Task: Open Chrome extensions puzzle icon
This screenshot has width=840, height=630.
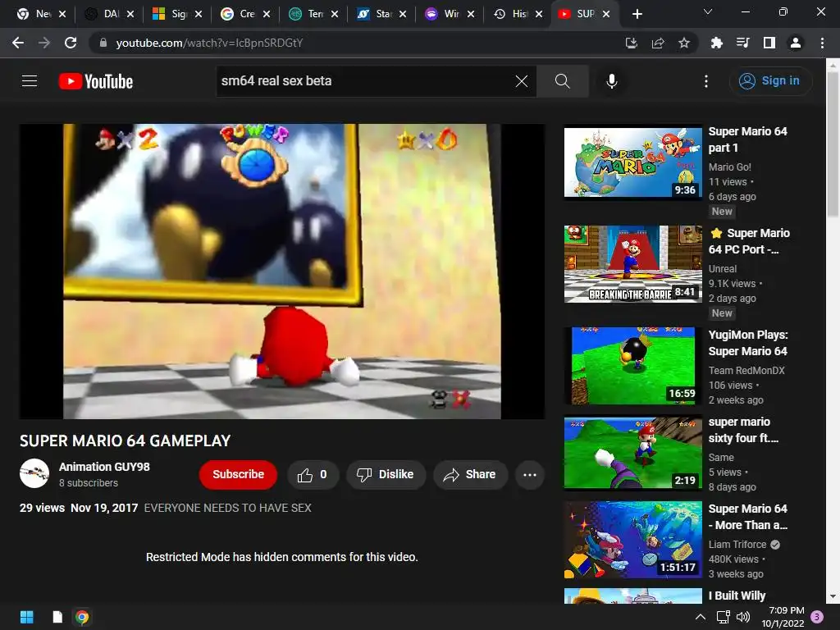Action: click(x=717, y=43)
